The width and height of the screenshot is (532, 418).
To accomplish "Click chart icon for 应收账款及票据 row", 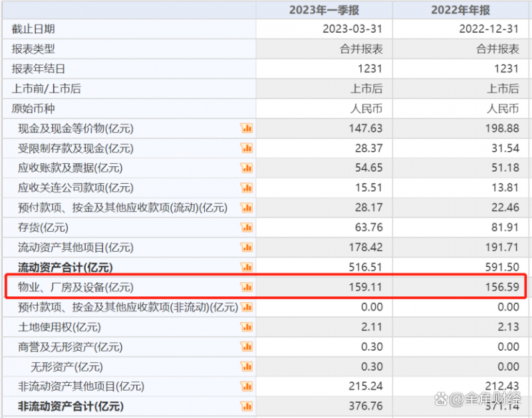I will (246, 168).
